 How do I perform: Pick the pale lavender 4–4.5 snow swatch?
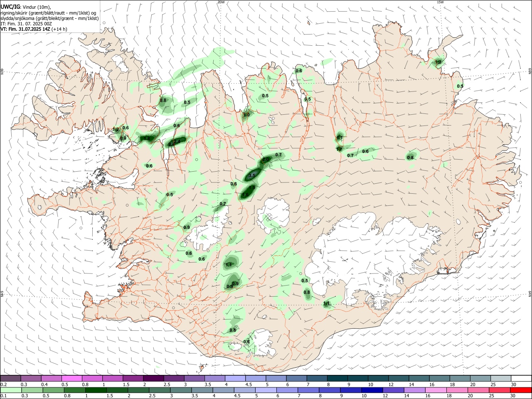[235, 378]
